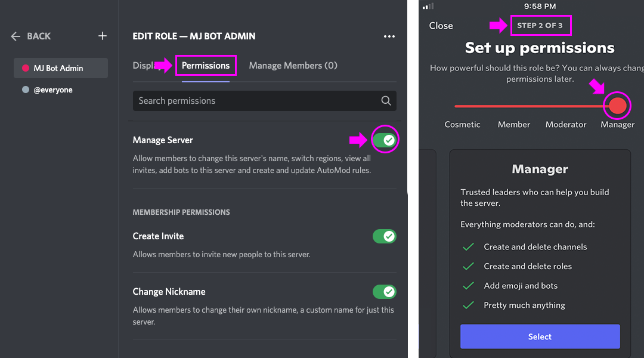Click checkmark beside Create and delete channels
The height and width of the screenshot is (358, 644).
(469, 247)
